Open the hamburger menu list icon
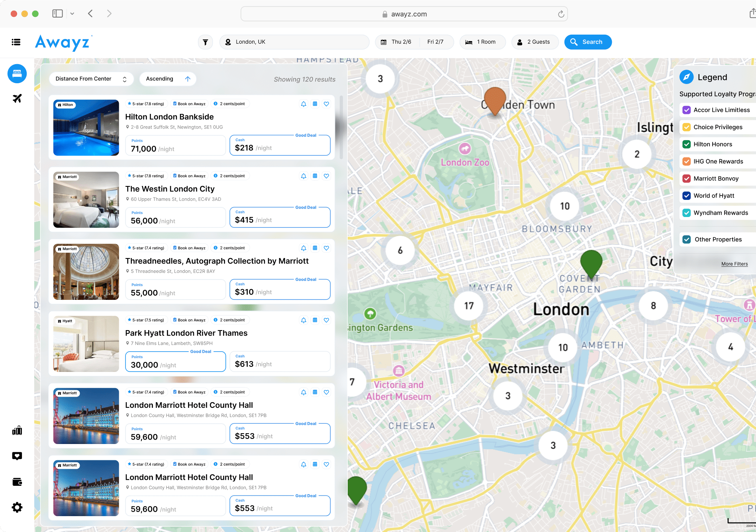 click(x=16, y=42)
